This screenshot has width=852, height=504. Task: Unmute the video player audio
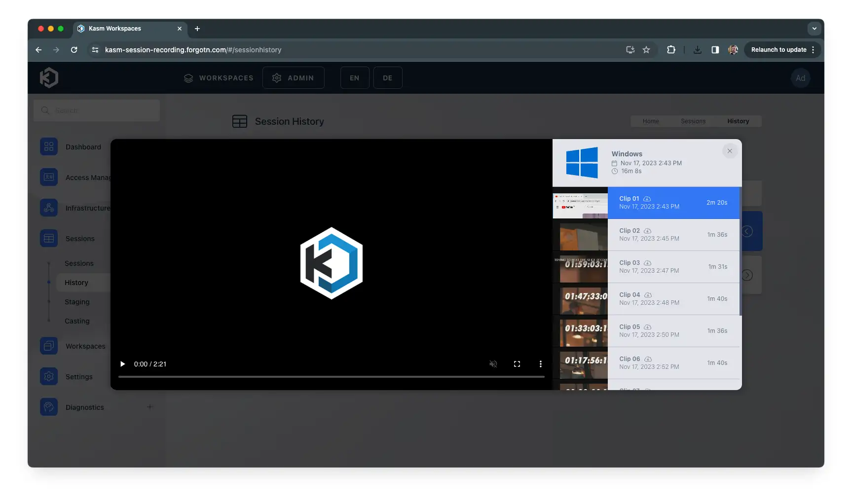pyautogui.click(x=493, y=364)
